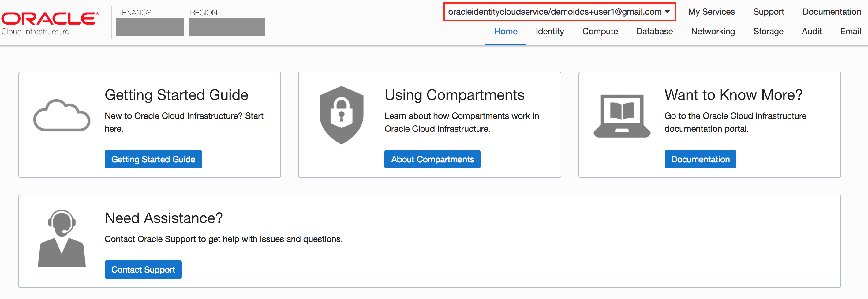Viewport: 868px width, 299px height.
Task: Click the Contact Support button
Action: [x=143, y=269]
